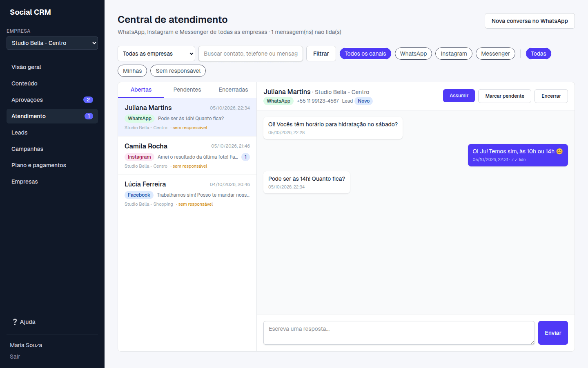
Task: Open Plano e pagamentos in sidebar
Action: [x=52, y=165]
